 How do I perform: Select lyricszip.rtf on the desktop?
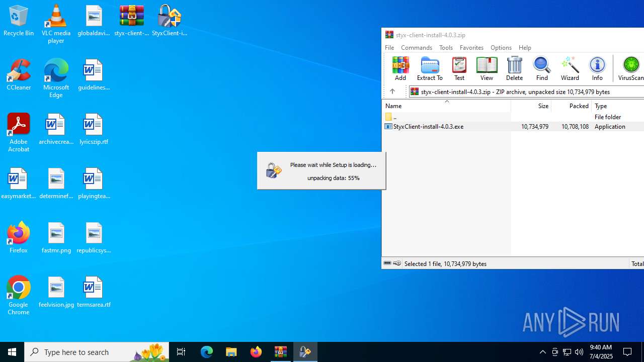pos(94,130)
